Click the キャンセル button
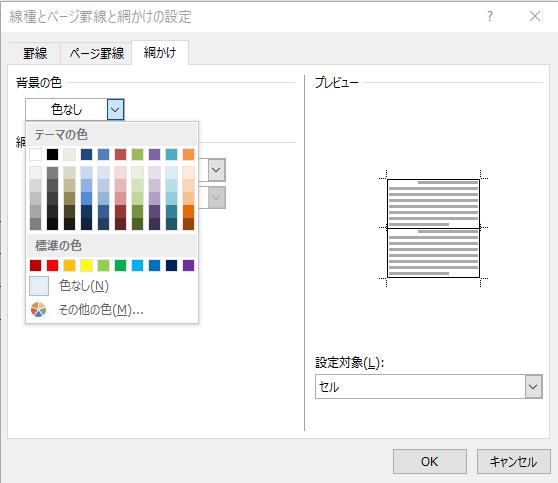This screenshot has height=483, width=558. pos(514,462)
